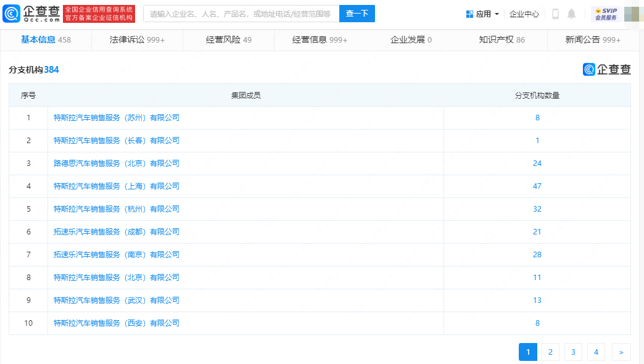The image size is (644, 364).
Task: Click branch count 28 for 南京 row
Action: pyautogui.click(x=537, y=255)
